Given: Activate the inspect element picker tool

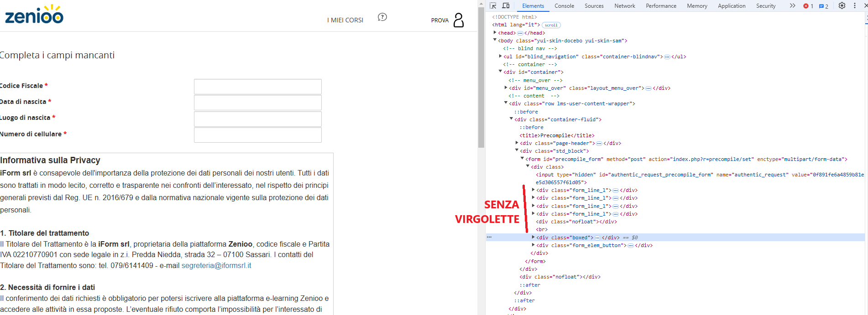Looking at the screenshot, I should pyautogui.click(x=493, y=5).
